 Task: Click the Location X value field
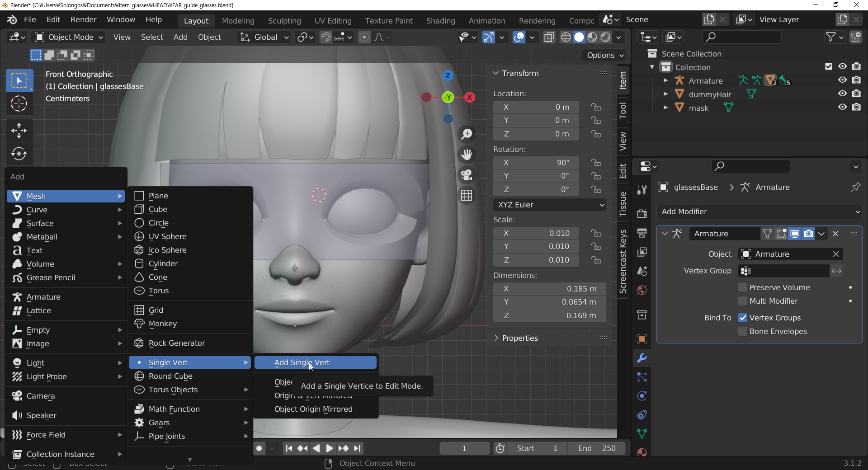click(536, 107)
